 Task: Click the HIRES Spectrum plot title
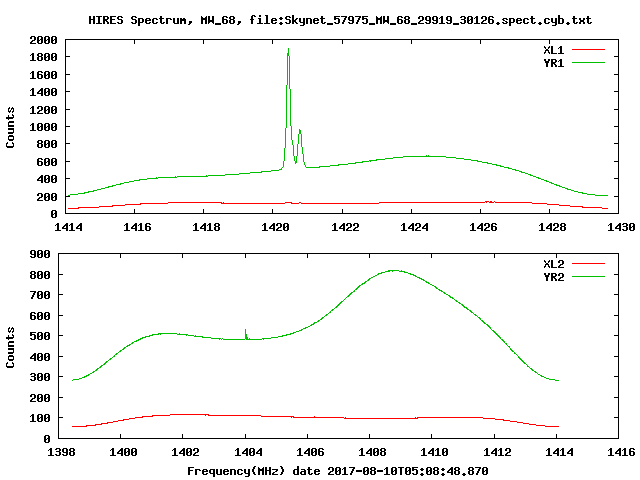[340, 20]
